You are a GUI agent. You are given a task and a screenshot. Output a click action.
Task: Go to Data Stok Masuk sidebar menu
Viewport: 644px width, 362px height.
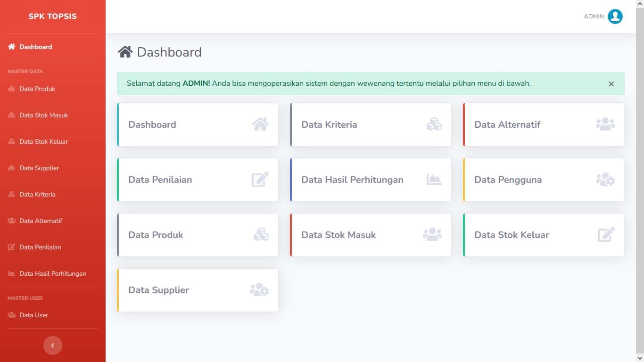tap(43, 115)
